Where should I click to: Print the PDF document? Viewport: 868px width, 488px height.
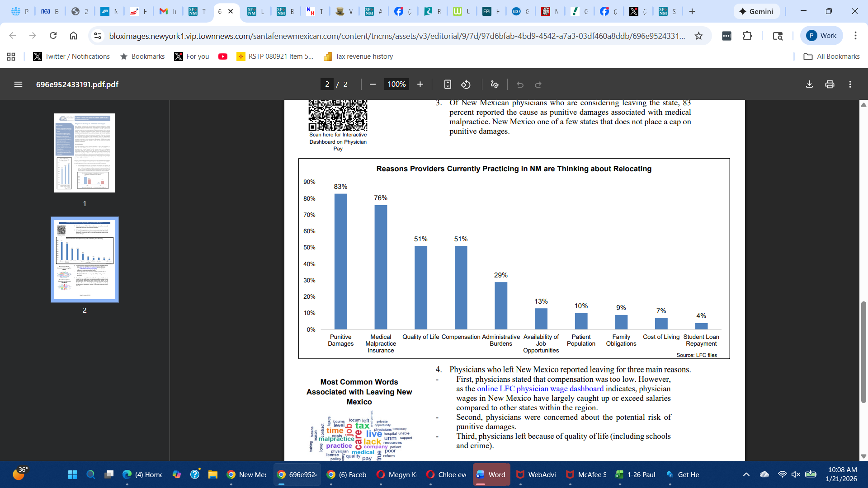tap(830, 84)
